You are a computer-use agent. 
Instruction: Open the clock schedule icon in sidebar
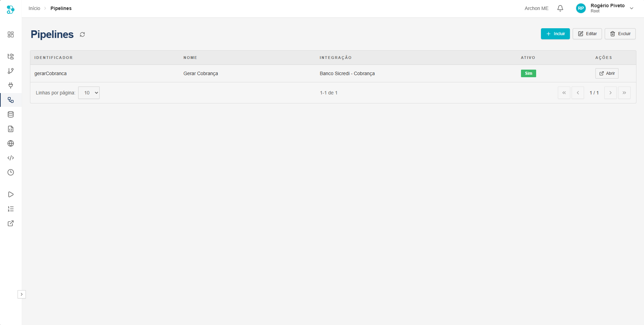click(11, 172)
